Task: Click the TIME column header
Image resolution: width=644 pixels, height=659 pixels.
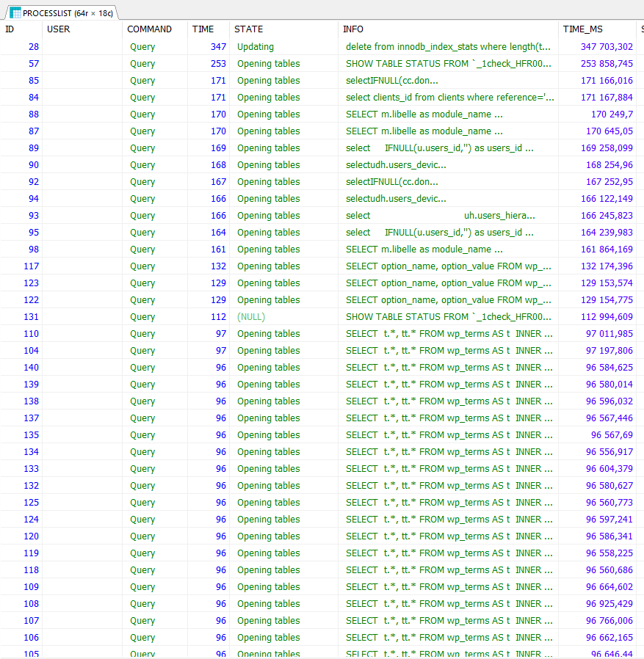Action: pyautogui.click(x=203, y=29)
